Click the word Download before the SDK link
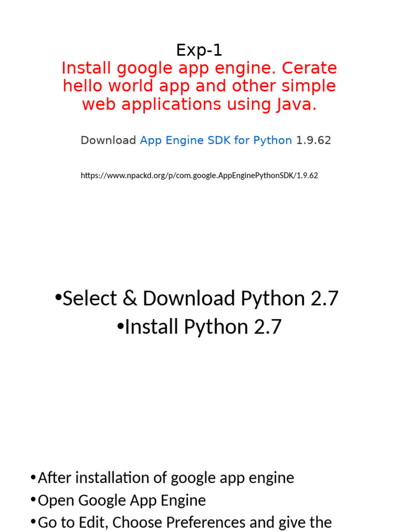 point(108,140)
